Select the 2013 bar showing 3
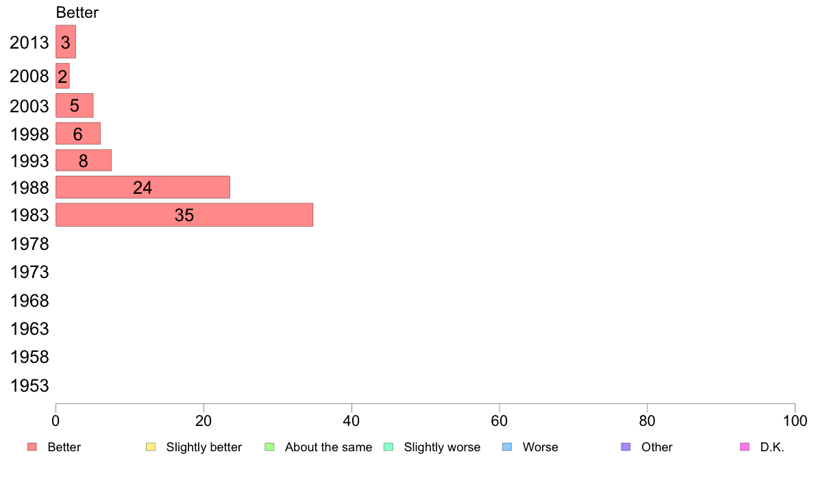This screenshot has height=504, width=814. (x=65, y=42)
